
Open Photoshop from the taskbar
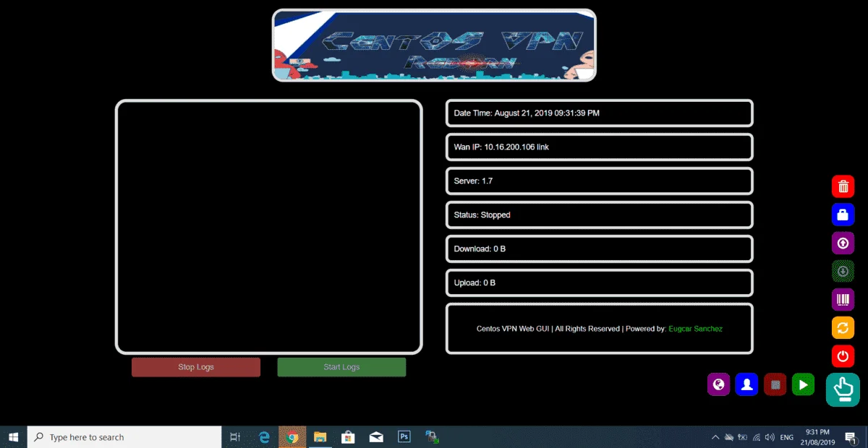pyautogui.click(x=404, y=437)
